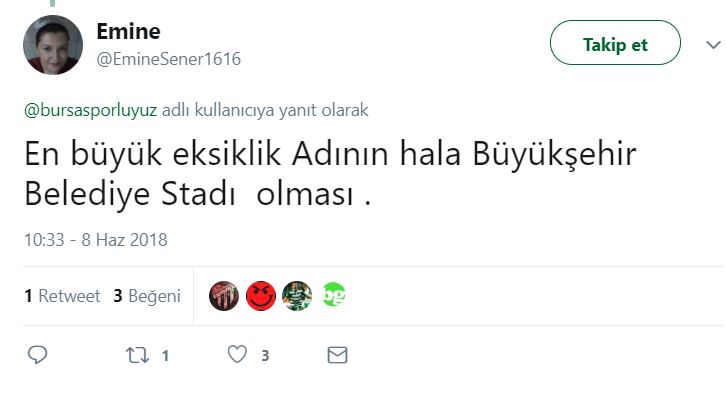Click the number 1 beside the retweet icon
The width and height of the screenshot is (727, 401).
coord(165,355)
